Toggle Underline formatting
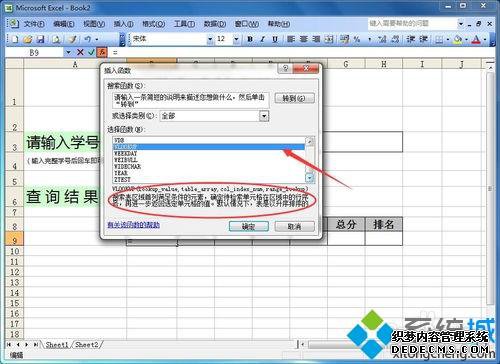This screenshot has width=500, height=364. (x=275, y=39)
